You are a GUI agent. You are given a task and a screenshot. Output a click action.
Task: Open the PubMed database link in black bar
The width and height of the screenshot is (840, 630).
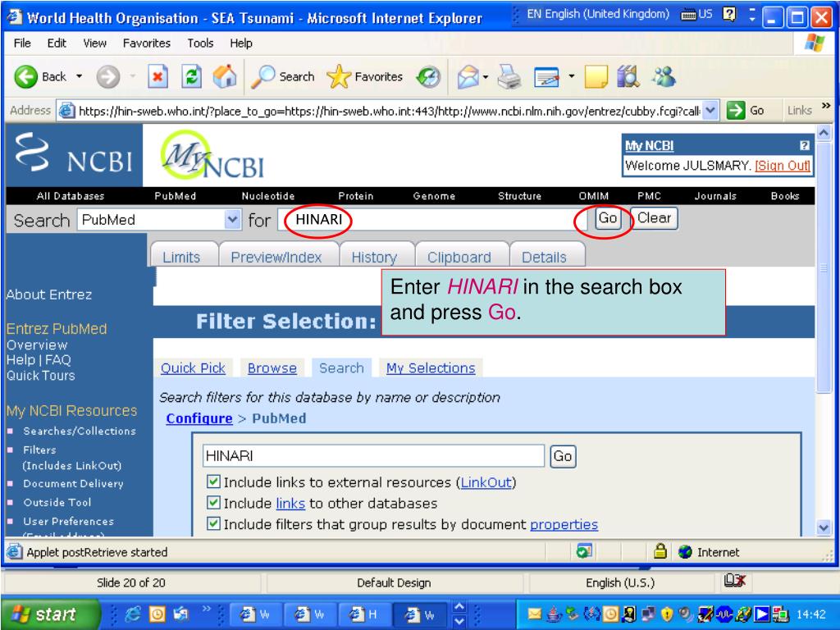(176, 196)
